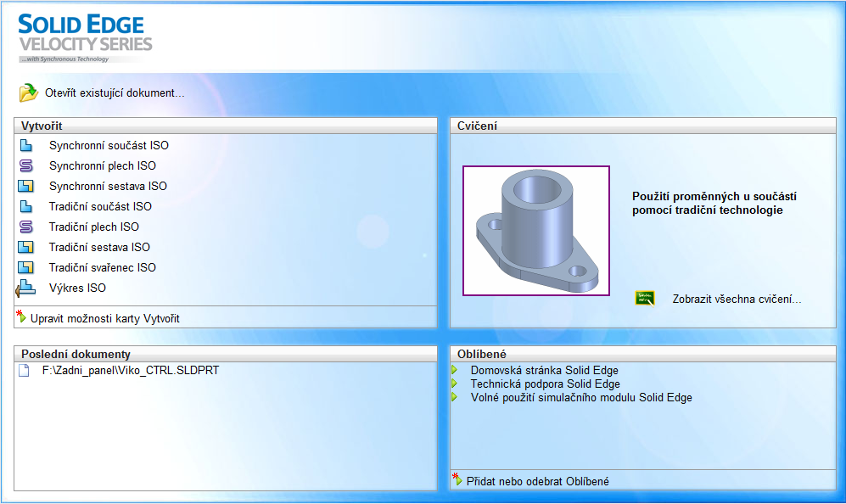
Task: Click the Tradiční svařenec ISO weldment icon
Action: (26, 267)
